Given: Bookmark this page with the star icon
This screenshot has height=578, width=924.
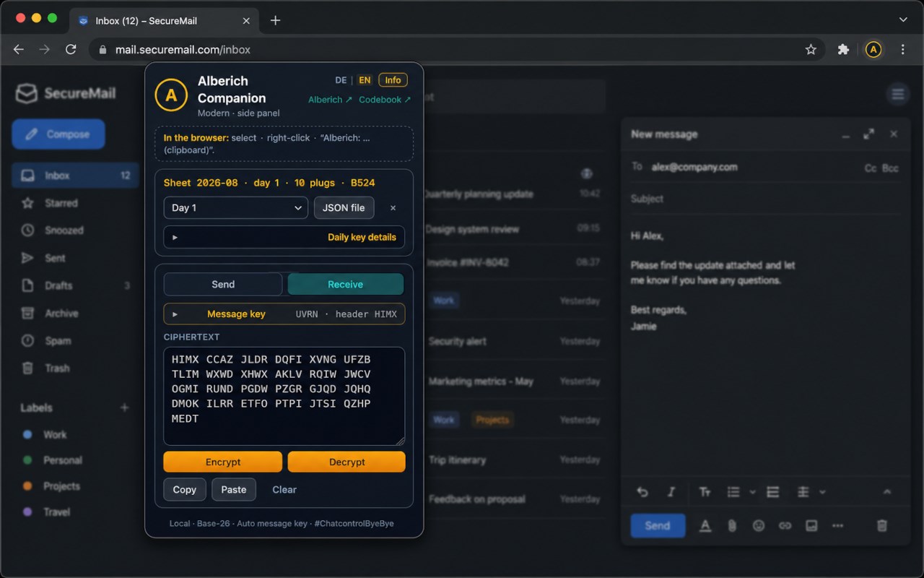Looking at the screenshot, I should (811, 50).
